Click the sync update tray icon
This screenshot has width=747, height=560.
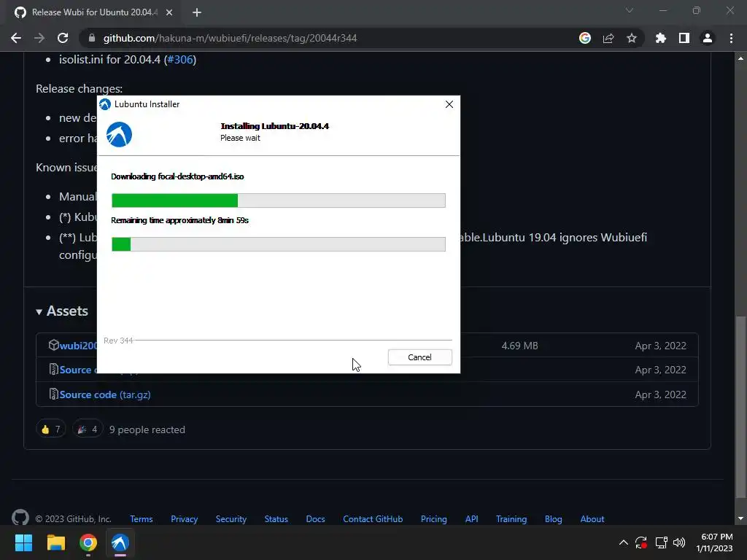(641, 542)
